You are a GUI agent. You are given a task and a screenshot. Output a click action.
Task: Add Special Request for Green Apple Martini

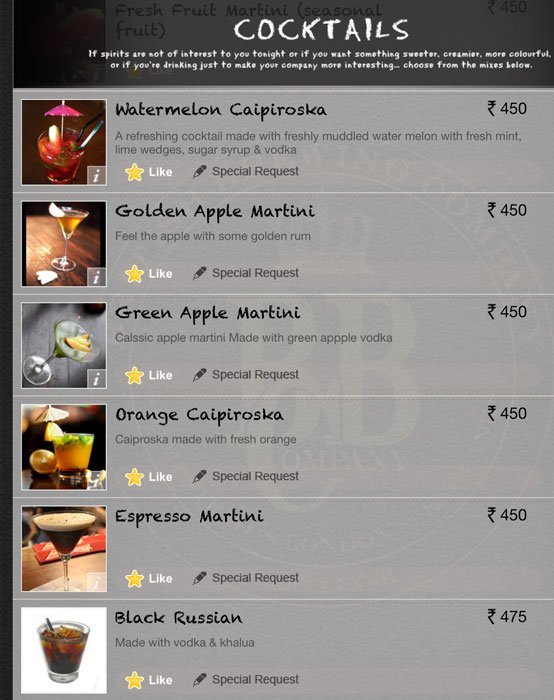point(246,375)
